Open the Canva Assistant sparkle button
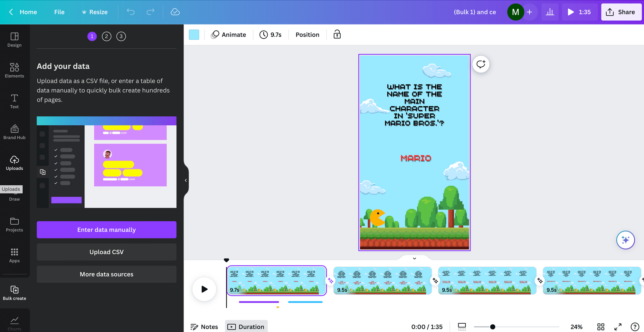Screen dimensions: 644x332 pyautogui.click(x=625, y=240)
